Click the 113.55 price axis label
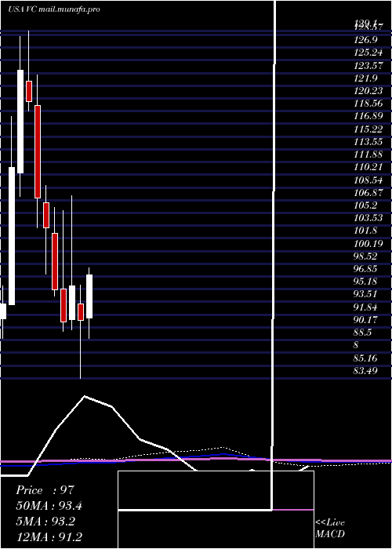This screenshot has width=392, height=549. pos(368,141)
